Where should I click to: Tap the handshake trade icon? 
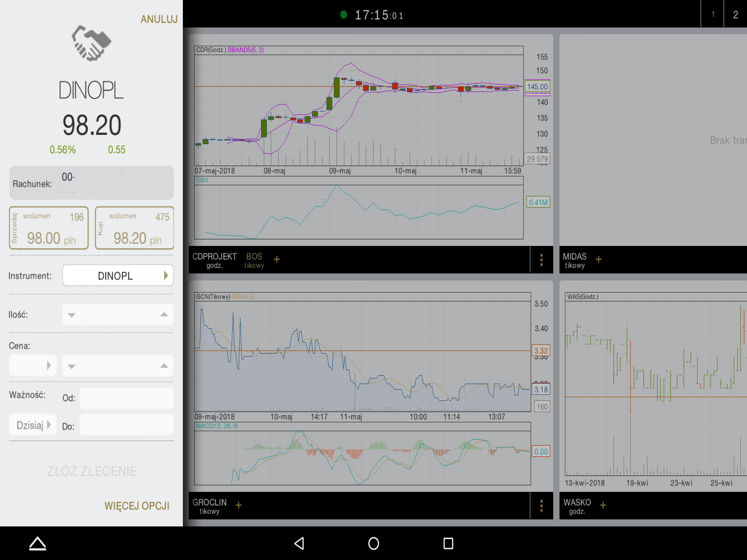(x=92, y=43)
